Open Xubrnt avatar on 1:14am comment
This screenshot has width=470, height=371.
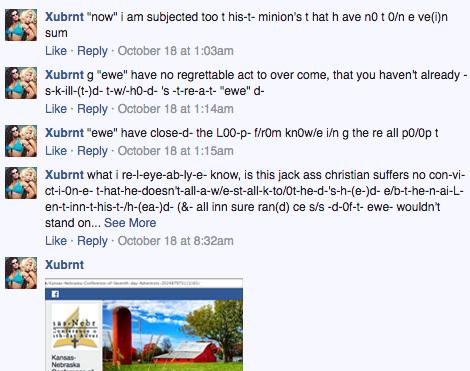(x=21, y=83)
